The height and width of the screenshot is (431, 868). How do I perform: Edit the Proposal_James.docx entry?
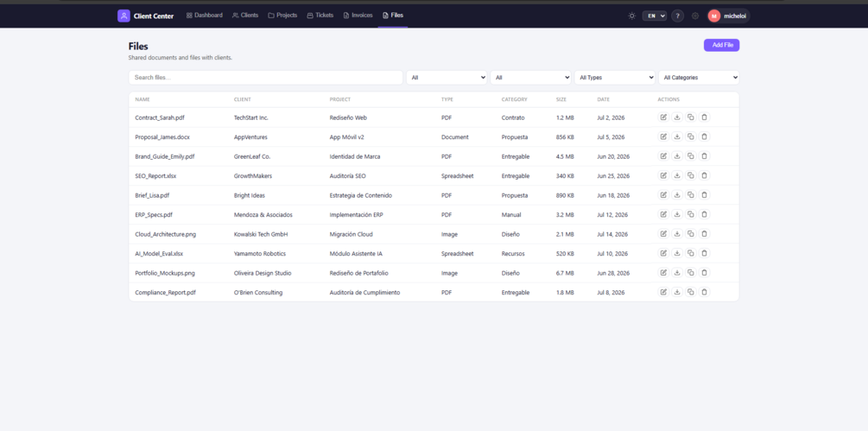(x=663, y=136)
